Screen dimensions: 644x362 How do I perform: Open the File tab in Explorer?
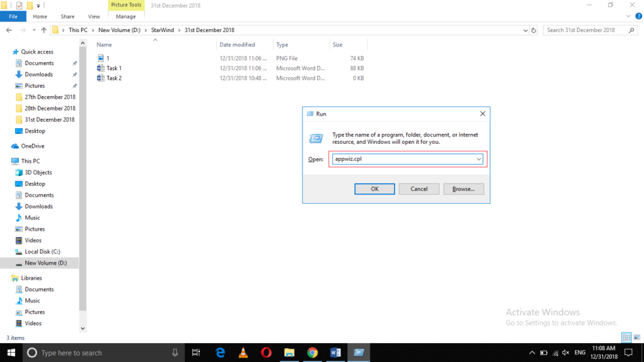pyautogui.click(x=13, y=16)
